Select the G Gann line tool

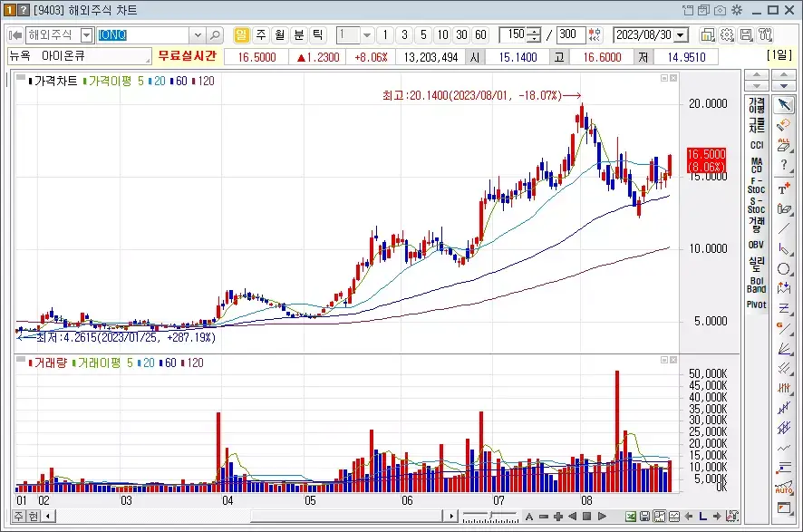pyautogui.click(x=784, y=328)
